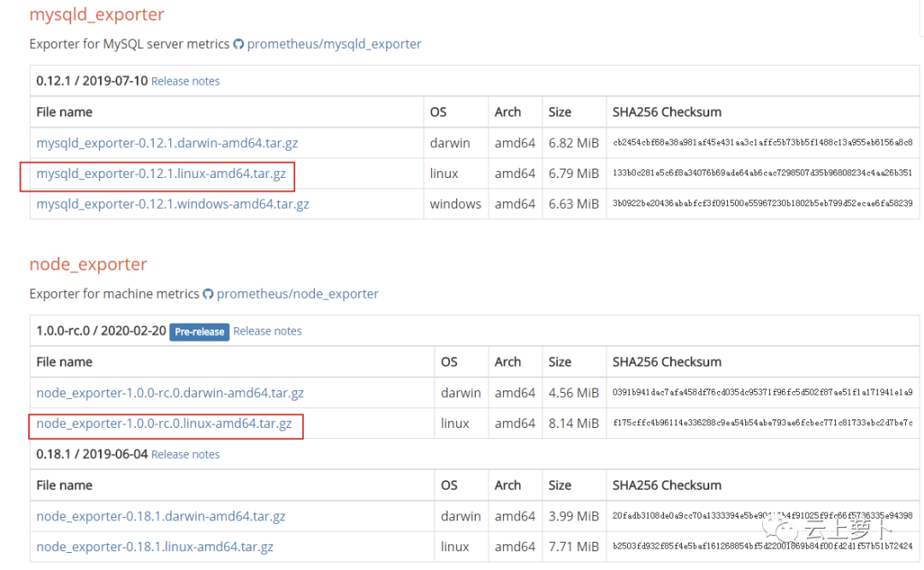
Task: Open Release notes for 0.12.1
Action: pos(185,81)
